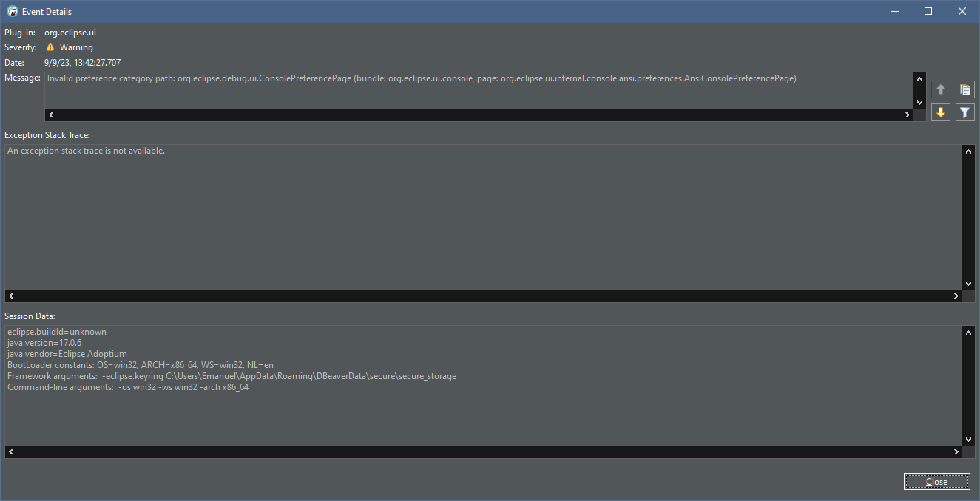Click the eclipse.buildId=unknown session line
This screenshot has width=980, height=501.
56,331
